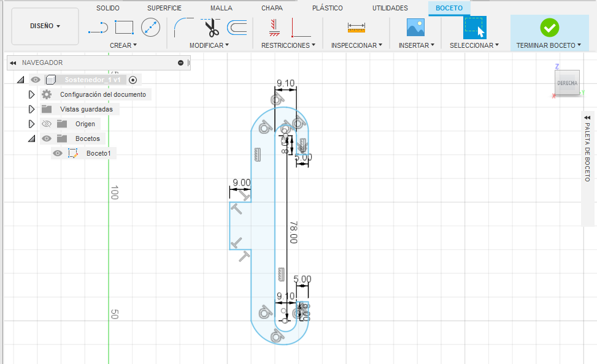The width and height of the screenshot is (597, 364).
Task: Collapse Sostenedor_1 v1 root node
Action: (x=21, y=80)
